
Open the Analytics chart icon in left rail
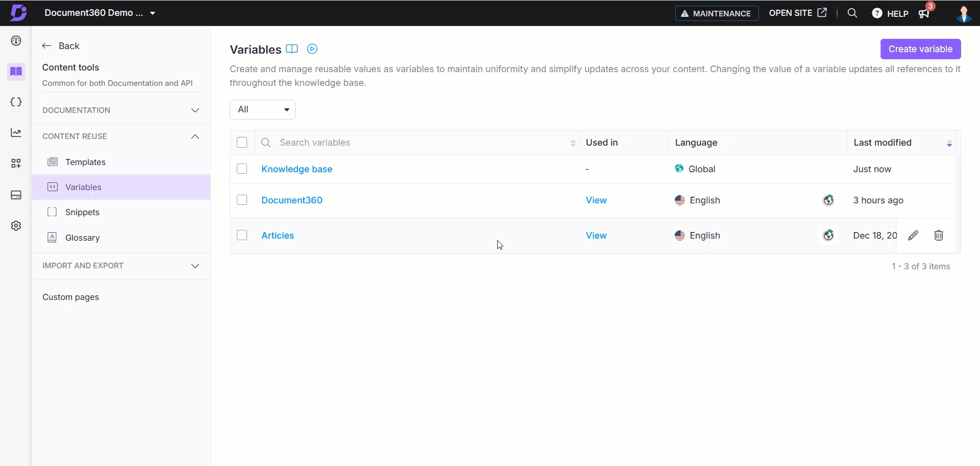pos(16,133)
